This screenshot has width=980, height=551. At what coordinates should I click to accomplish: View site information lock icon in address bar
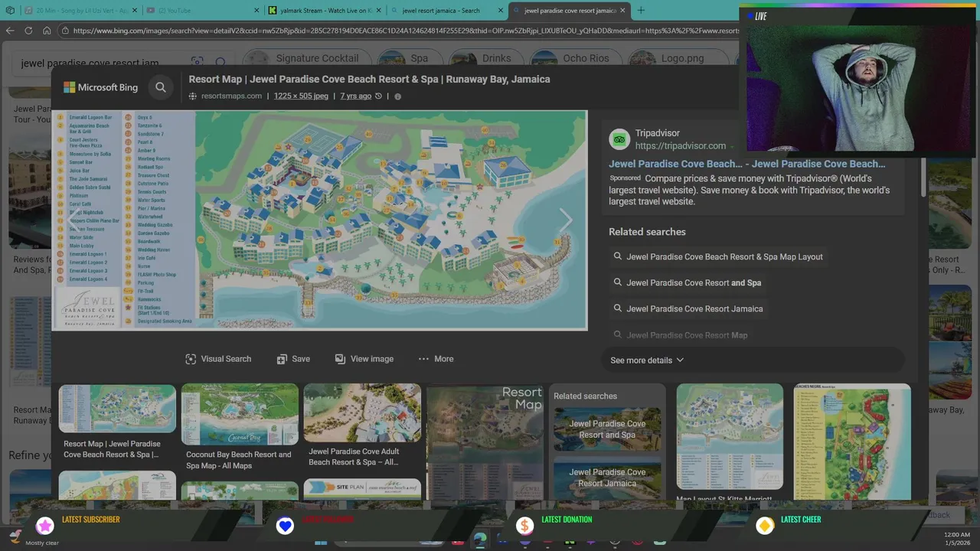tap(67, 31)
